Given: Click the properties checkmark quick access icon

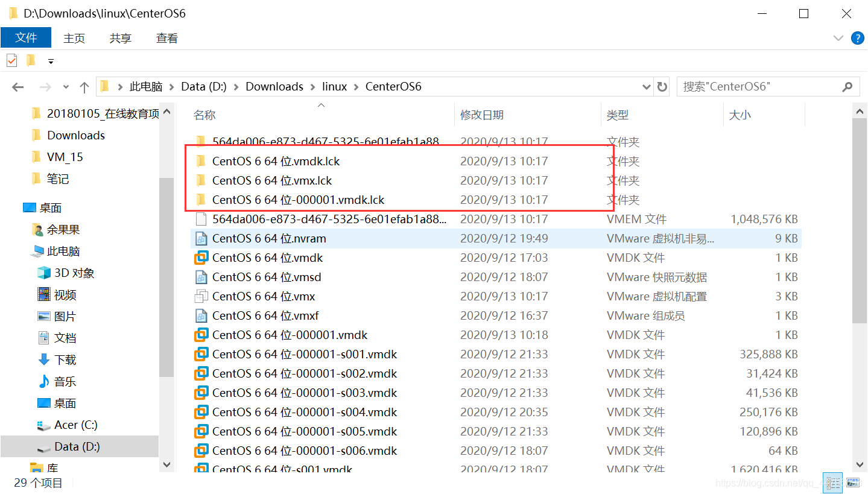Looking at the screenshot, I should click(x=12, y=60).
